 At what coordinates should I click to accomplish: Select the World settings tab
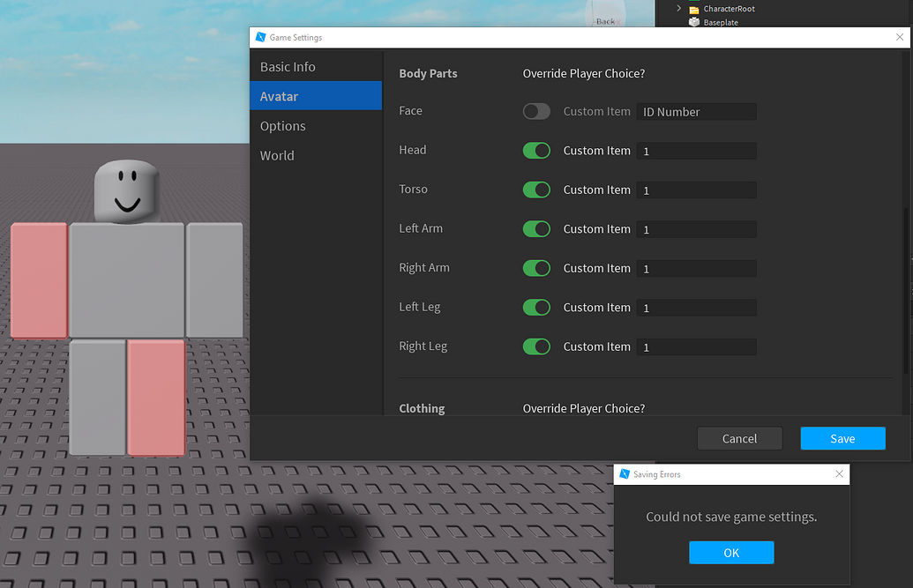[x=277, y=155]
